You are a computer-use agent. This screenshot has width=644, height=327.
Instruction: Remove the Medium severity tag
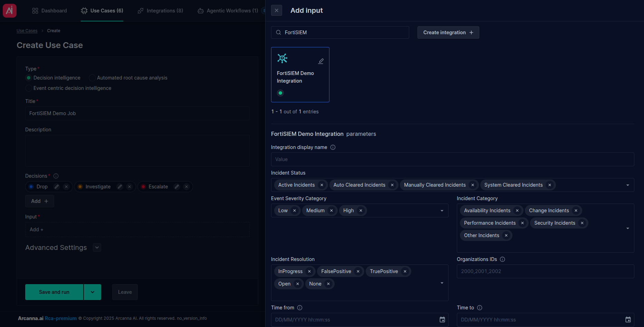331,211
